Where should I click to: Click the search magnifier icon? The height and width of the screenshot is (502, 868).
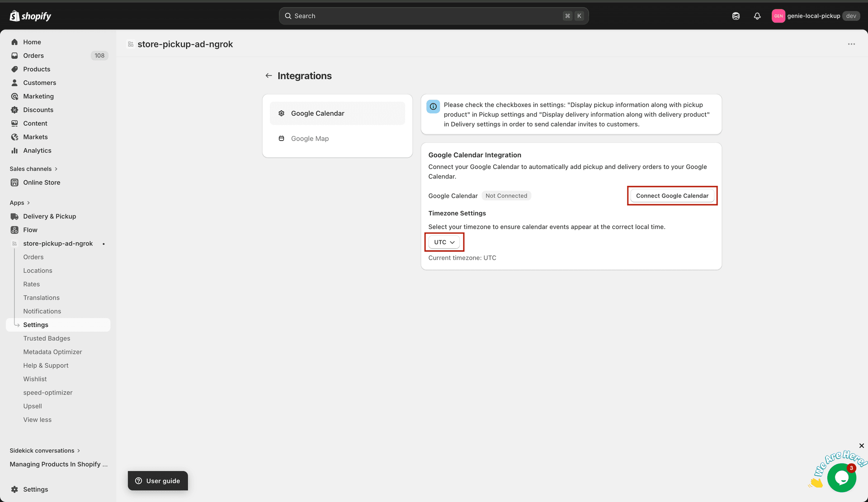[x=288, y=16]
